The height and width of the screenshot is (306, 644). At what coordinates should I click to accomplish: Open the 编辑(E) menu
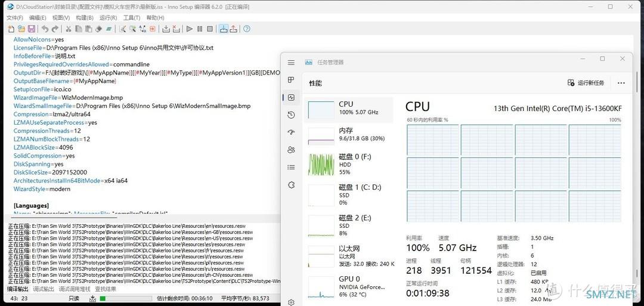38,18
